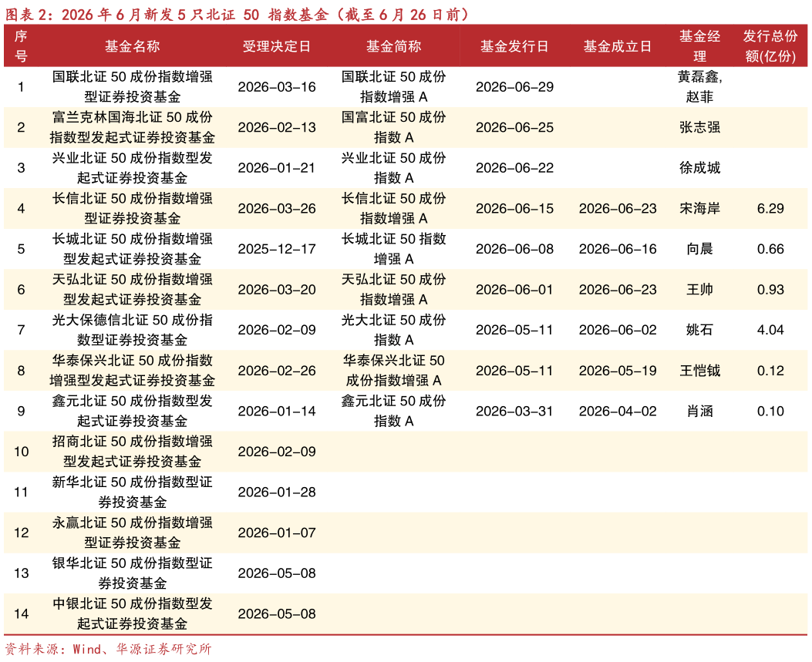Select issue date 2026-06-15
The image size is (812, 662).
[514, 209]
